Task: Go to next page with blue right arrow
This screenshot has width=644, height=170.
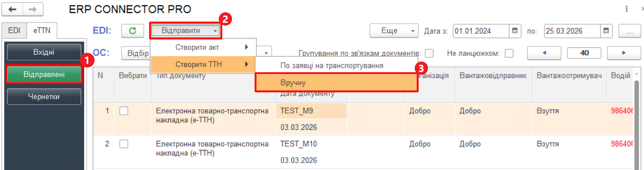Action: [624, 53]
